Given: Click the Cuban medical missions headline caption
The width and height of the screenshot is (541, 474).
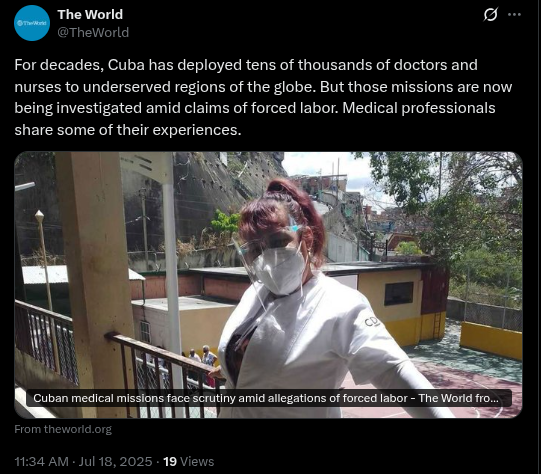Looking at the screenshot, I should click(x=265, y=398).
